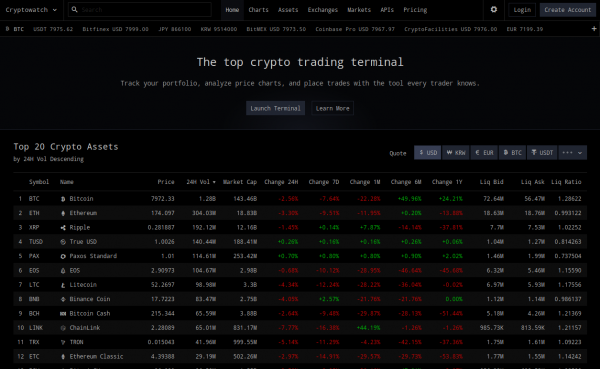Screen dimensions: 600x369
Task: Select KRW quote currency
Action: click(456, 152)
